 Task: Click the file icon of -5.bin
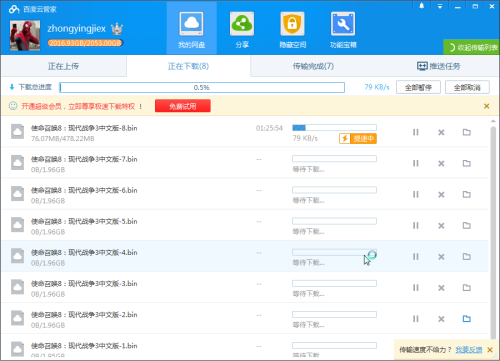[x=17, y=225]
